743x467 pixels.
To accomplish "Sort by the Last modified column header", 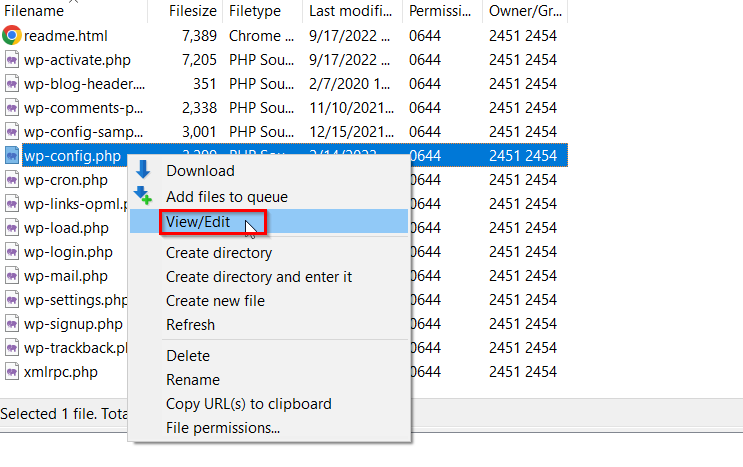I will [x=353, y=11].
